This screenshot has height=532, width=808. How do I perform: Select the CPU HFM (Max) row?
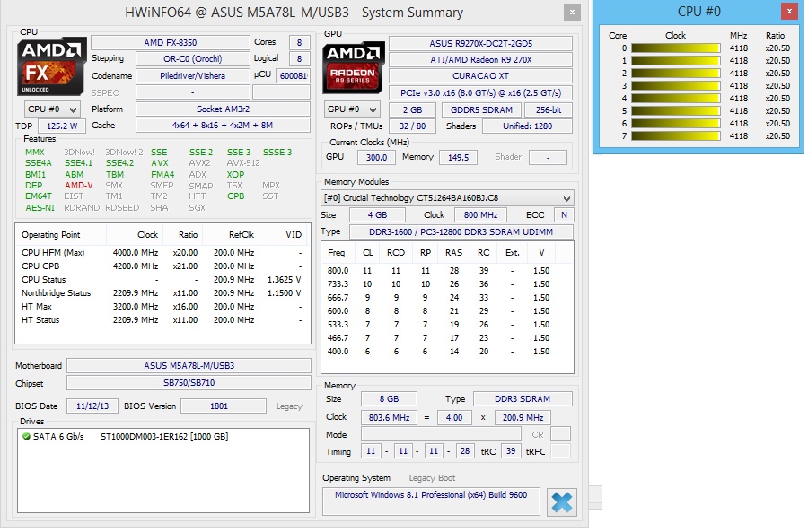click(162, 253)
